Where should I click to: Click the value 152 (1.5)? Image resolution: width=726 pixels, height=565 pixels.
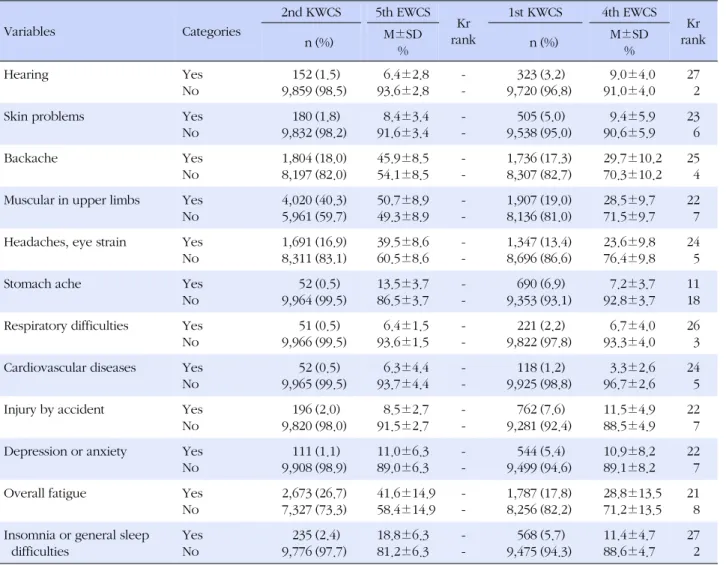[316, 75]
